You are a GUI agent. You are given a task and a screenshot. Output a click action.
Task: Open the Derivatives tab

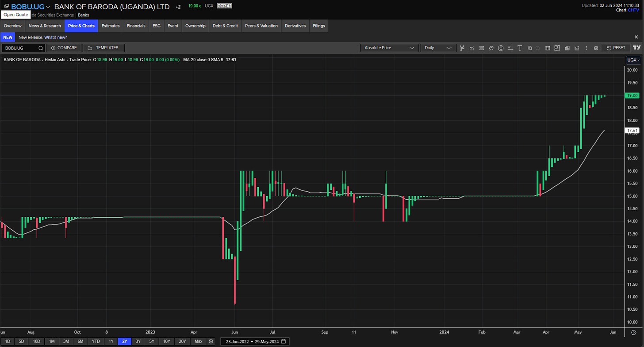point(295,26)
